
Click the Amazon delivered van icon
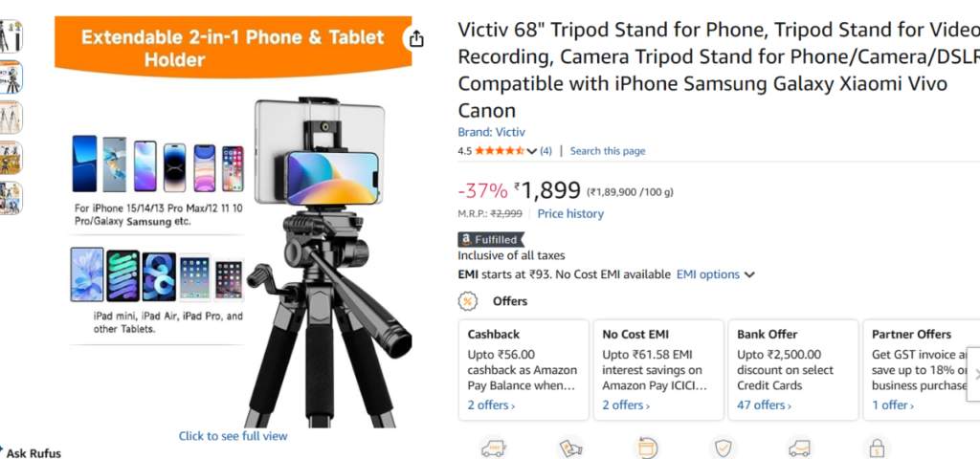[799, 448]
